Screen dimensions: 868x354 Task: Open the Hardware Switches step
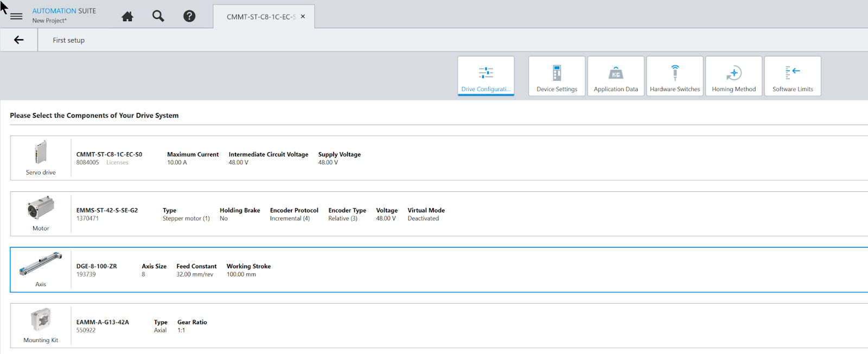pos(675,76)
